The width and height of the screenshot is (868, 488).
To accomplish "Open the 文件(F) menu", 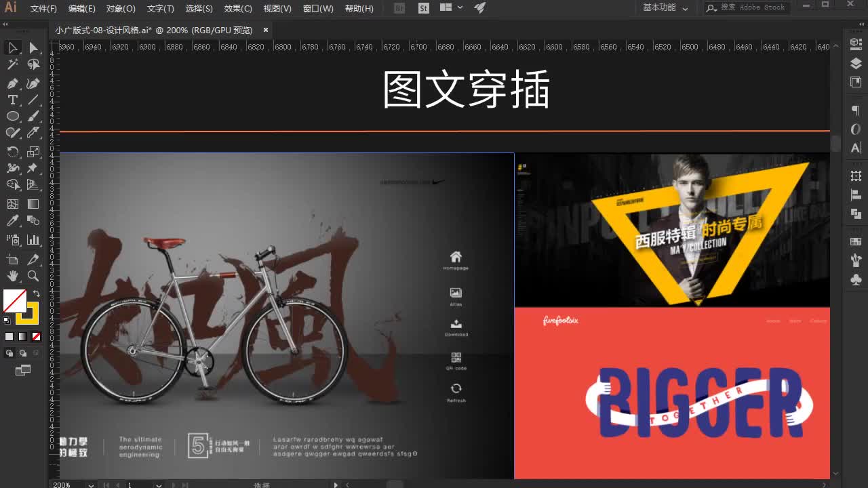I will tap(43, 8).
